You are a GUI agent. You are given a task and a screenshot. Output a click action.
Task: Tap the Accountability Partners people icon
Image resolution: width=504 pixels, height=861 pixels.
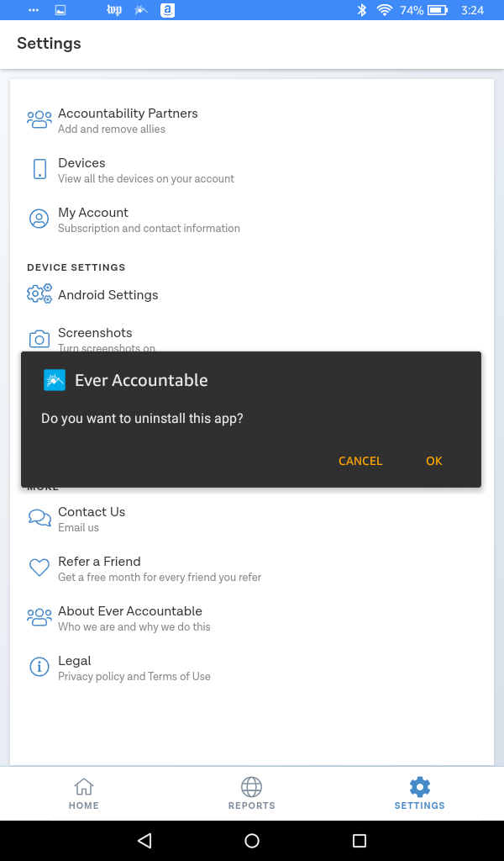coord(39,119)
